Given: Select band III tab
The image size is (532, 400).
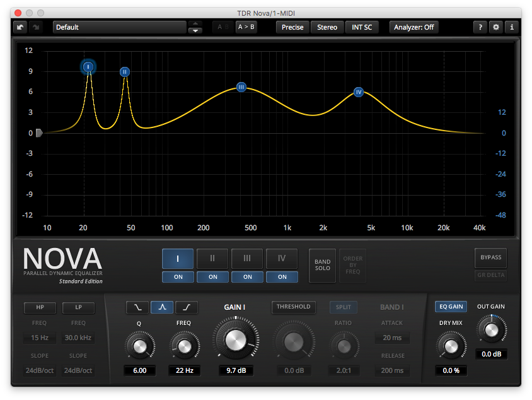Looking at the screenshot, I should [247, 259].
